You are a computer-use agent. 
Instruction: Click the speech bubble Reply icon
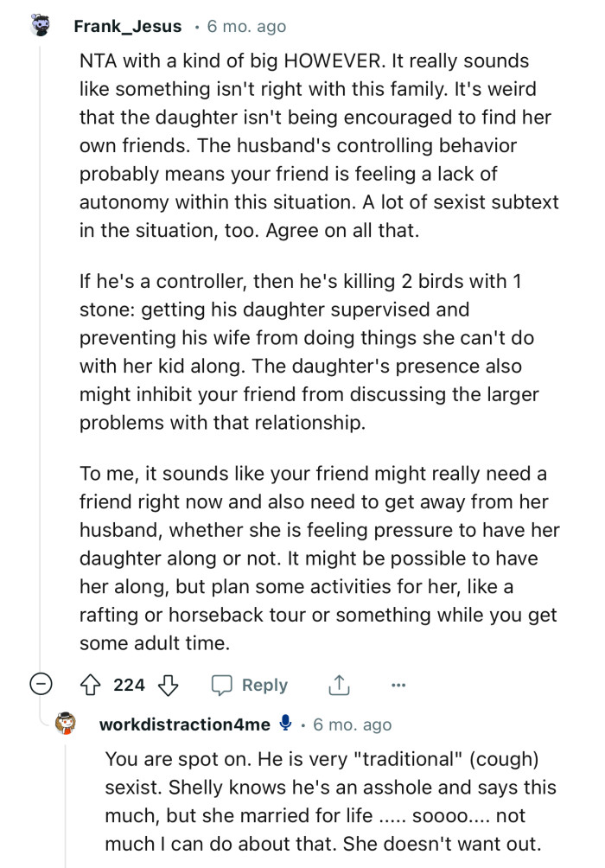tap(223, 685)
